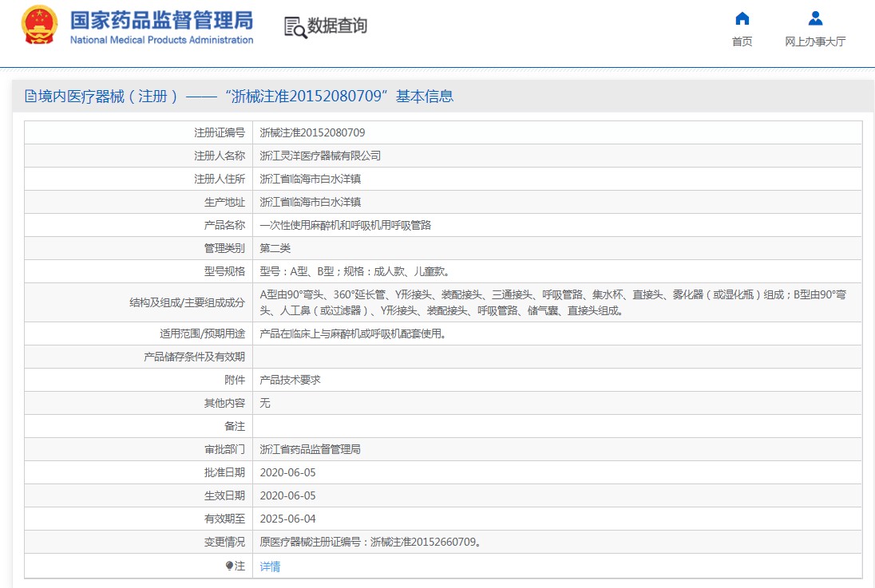This screenshot has height=588, width=875.
Task: Click the 备注 row label
Action: [x=235, y=426]
